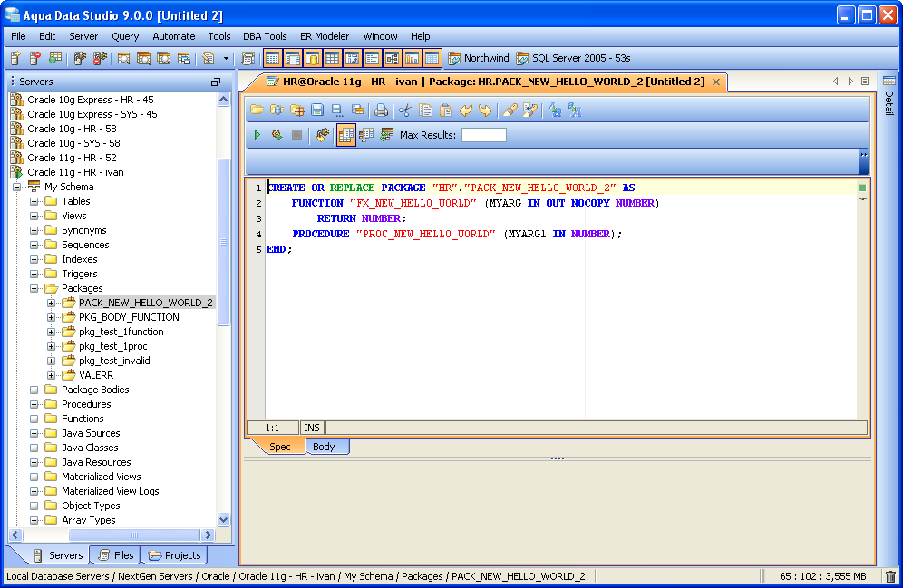Click the green Execute play button
903x588 pixels.
(x=257, y=135)
